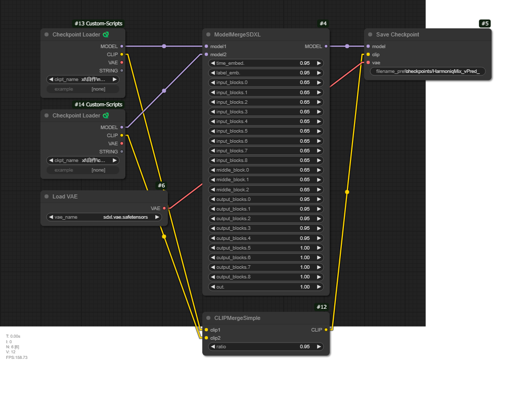Click the ratio value bar in CLIPMergeSimple
Image resolution: width=532 pixels, height=408 pixels.
pyautogui.click(x=265, y=347)
